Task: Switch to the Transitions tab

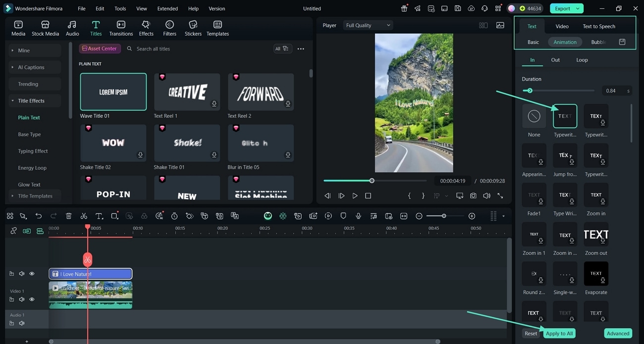Action: [121, 28]
